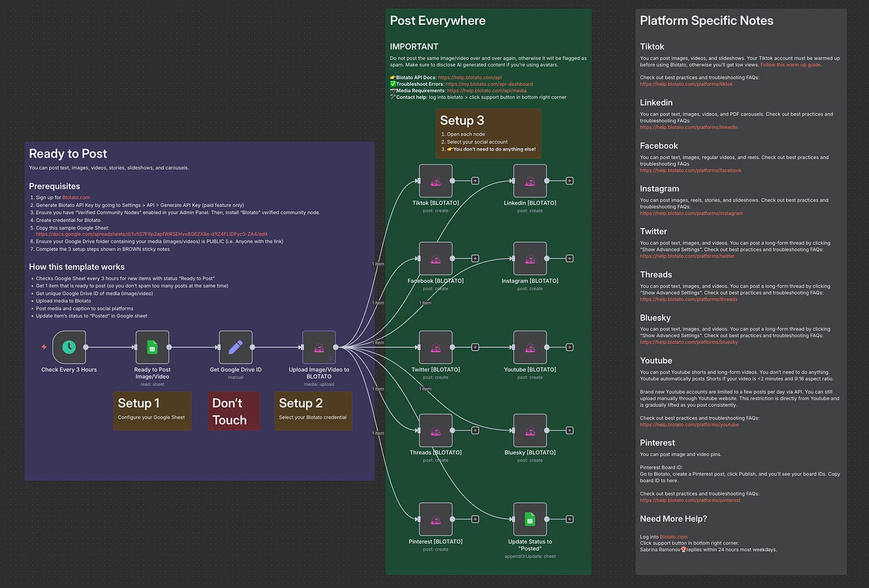
Task: Click the Threads heading in Platform Specific Notes
Action: point(656,274)
